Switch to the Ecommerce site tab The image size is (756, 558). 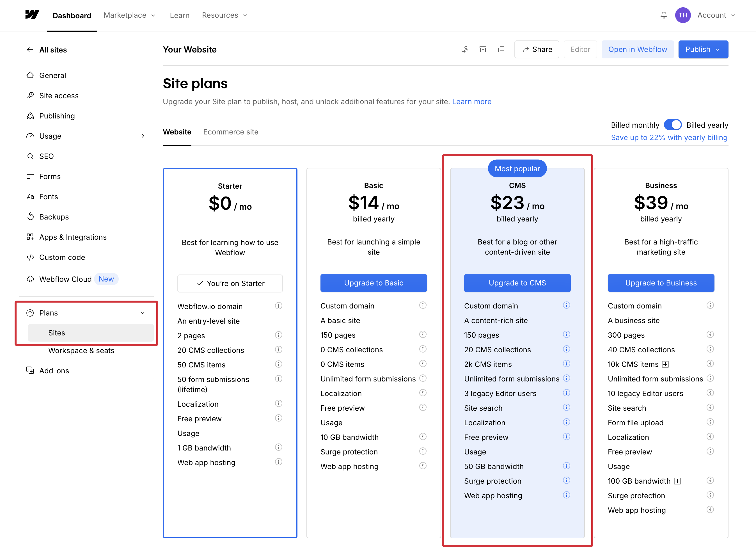231,132
